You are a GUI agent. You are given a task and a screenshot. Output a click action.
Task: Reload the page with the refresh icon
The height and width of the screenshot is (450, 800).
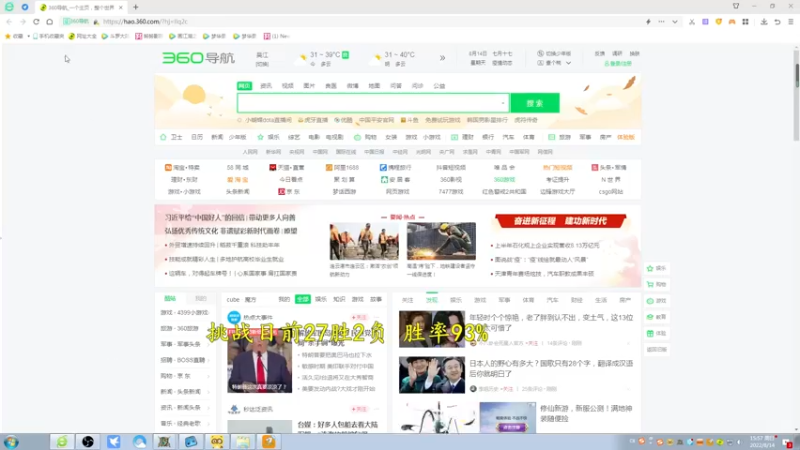click(x=36, y=22)
